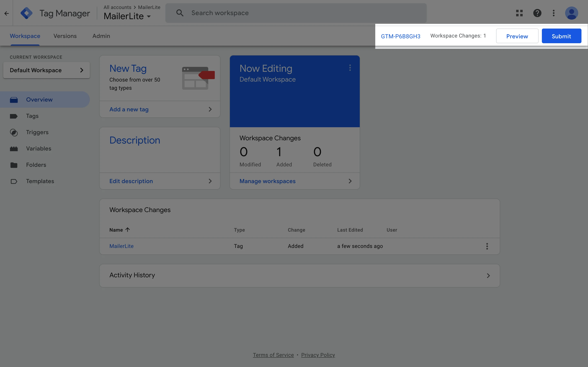Viewport: 588px width, 367px height.
Task: Click the back arrow icon
Action: [7, 13]
